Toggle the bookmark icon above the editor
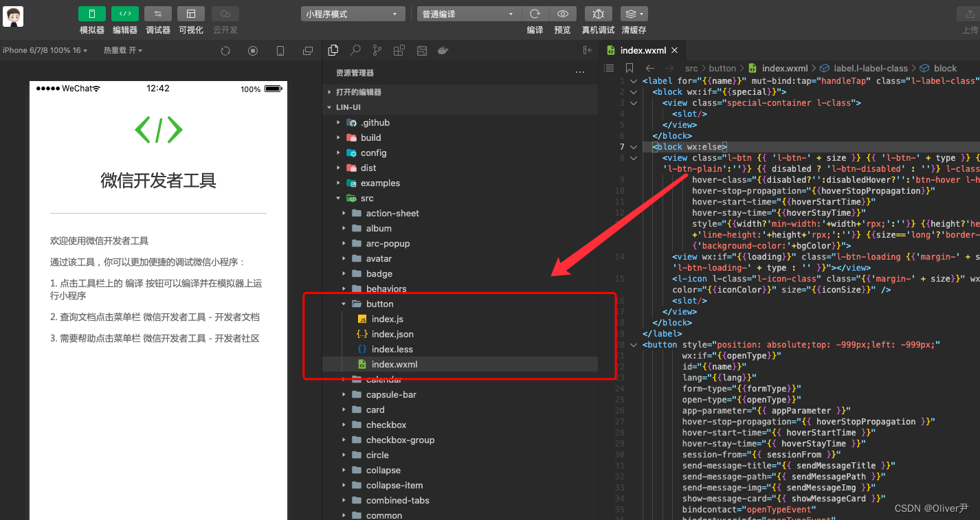Viewport: 980px width, 520px height. click(629, 68)
